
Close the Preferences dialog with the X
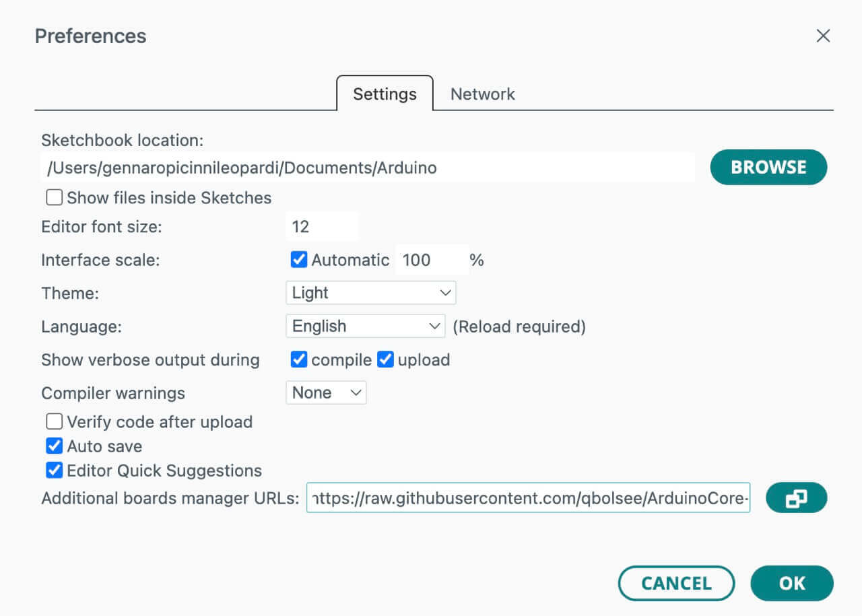(x=823, y=36)
